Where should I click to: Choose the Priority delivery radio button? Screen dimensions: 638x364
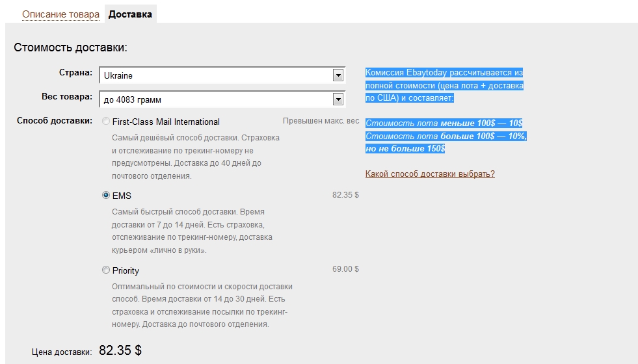(106, 270)
